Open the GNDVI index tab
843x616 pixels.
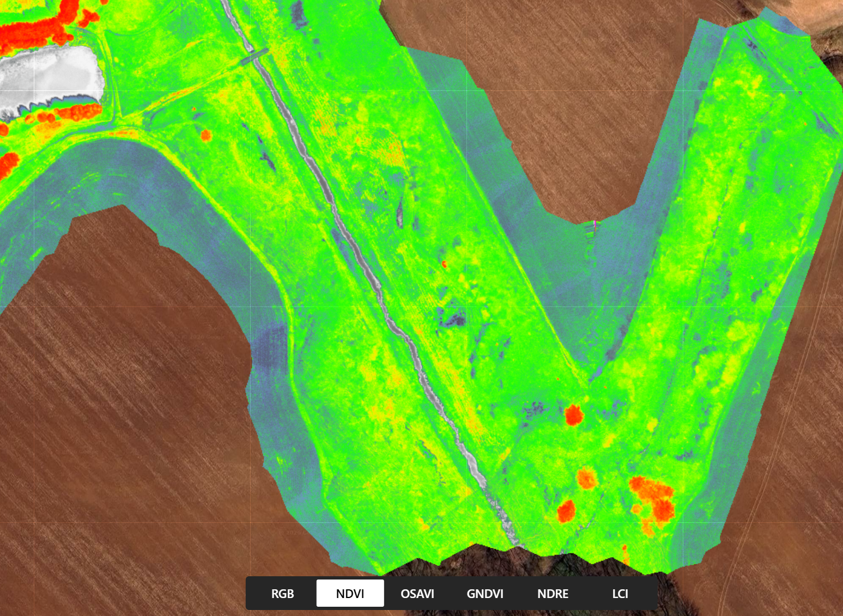(x=485, y=593)
